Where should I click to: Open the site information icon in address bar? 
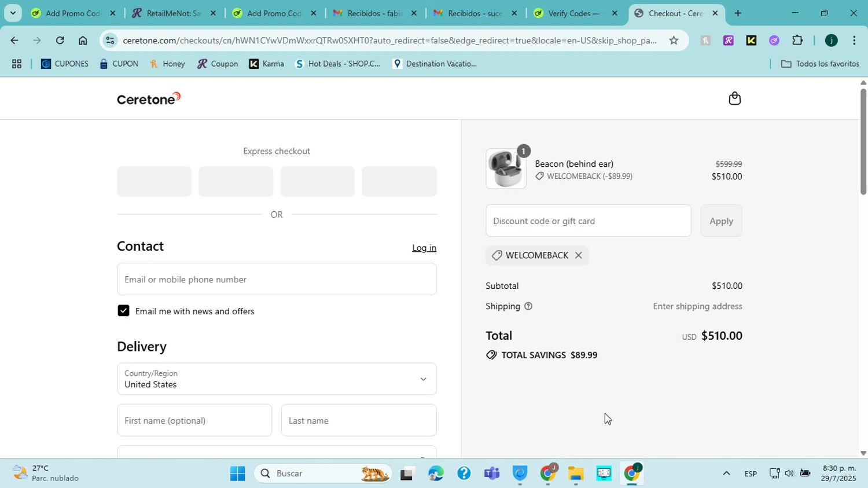click(x=111, y=41)
